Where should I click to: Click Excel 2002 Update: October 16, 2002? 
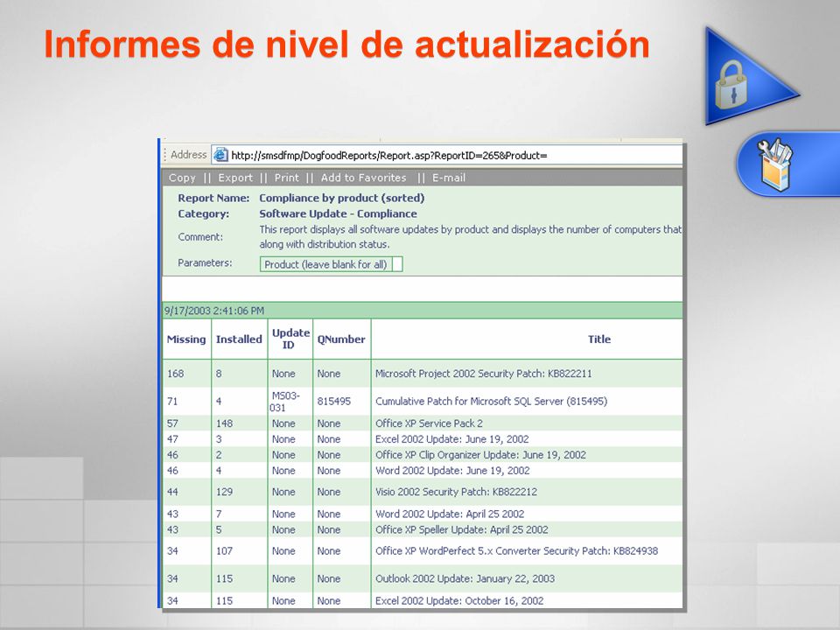tap(459, 601)
